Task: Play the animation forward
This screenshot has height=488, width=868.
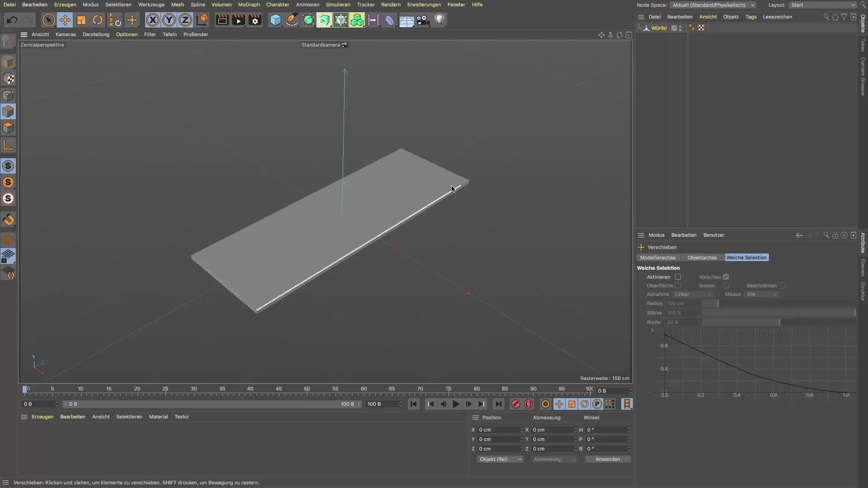Action: [456, 404]
